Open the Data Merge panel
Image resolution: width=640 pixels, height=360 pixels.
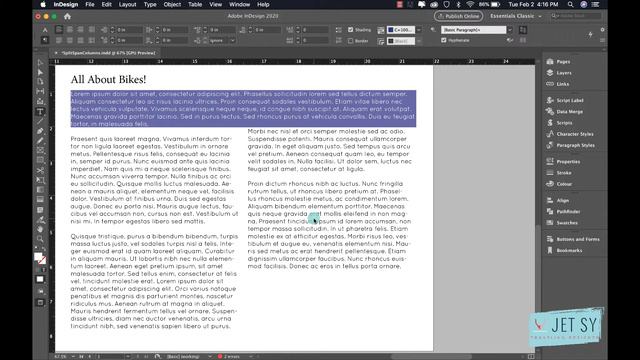point(565,111)
